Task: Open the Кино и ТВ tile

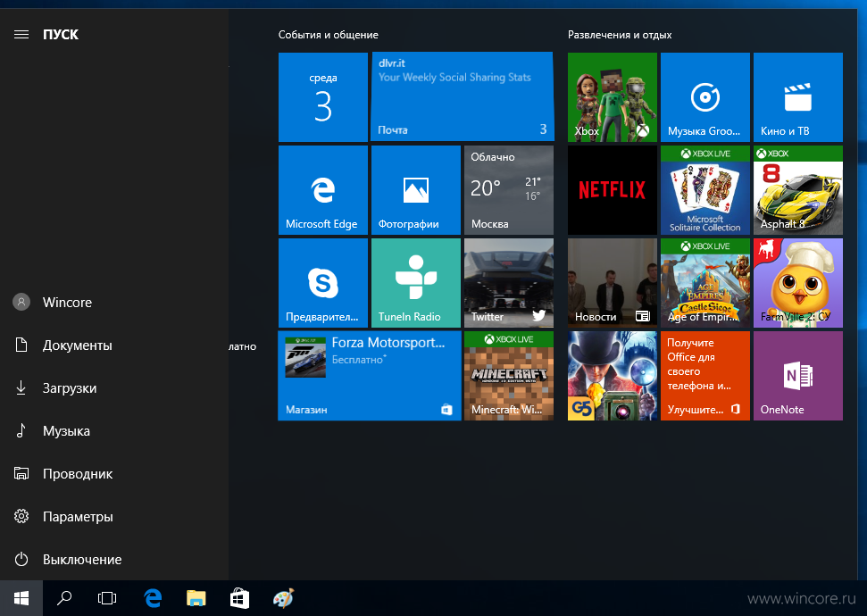Action: click(x=798, y=97)
